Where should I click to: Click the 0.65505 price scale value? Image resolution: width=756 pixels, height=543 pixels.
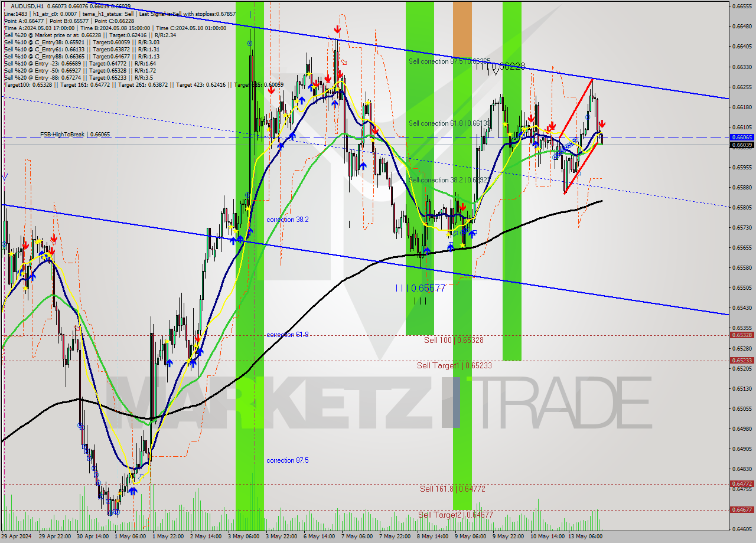pos(742,287)
